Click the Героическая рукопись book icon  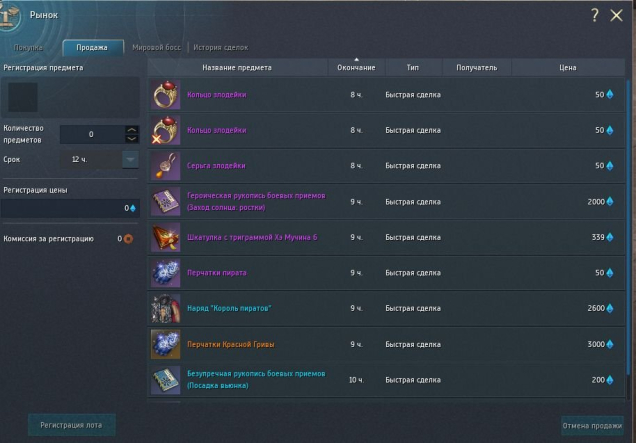pos(165,202)
